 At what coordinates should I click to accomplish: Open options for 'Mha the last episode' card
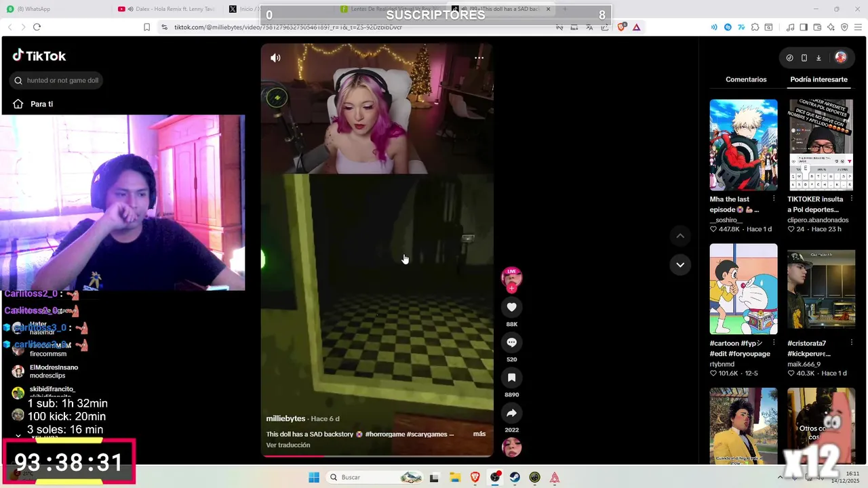coord(774,199)
